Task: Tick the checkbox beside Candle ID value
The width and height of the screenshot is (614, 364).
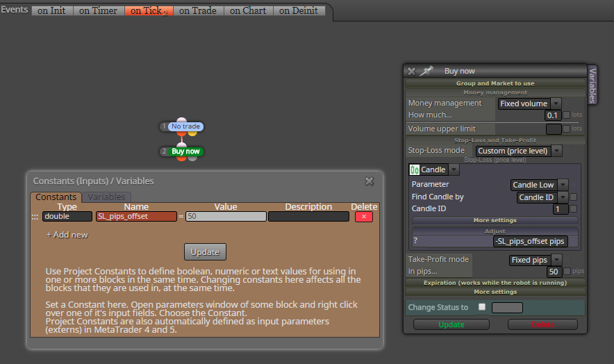Action: (x=573, y=209)
